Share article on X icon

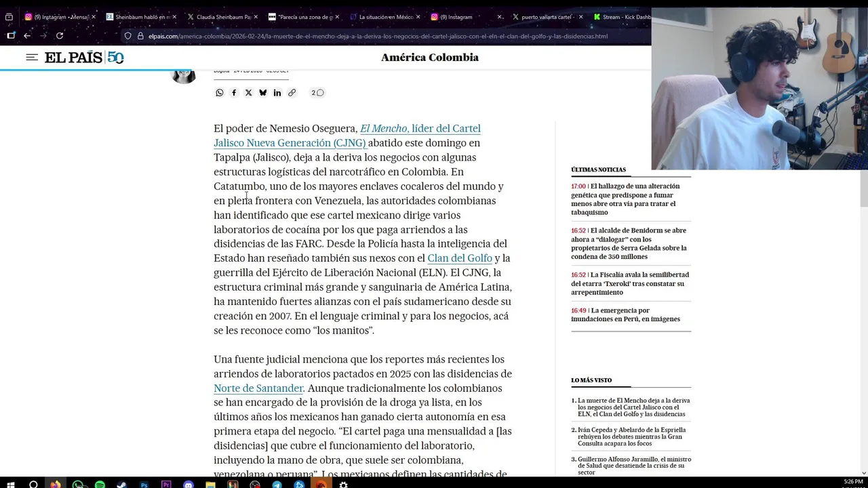pos(248,93)
